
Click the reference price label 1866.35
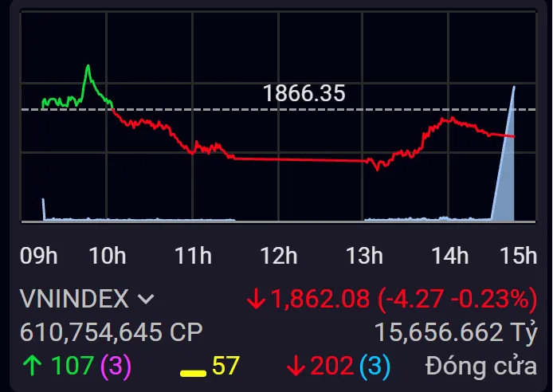(304, 93)
